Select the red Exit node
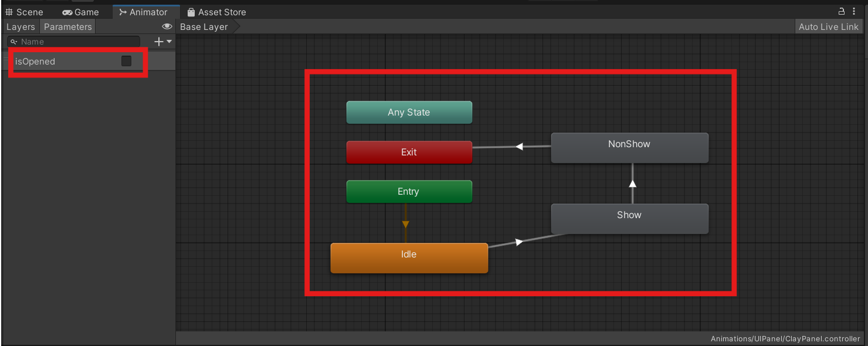This screenshot has width=868, height=346. [x=409, y=152]
